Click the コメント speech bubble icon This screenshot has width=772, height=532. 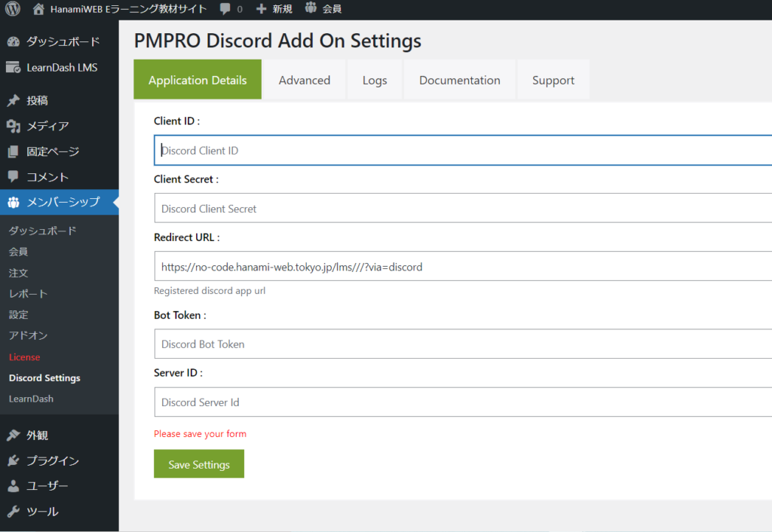pyautogui.click(x=14, y=176)
